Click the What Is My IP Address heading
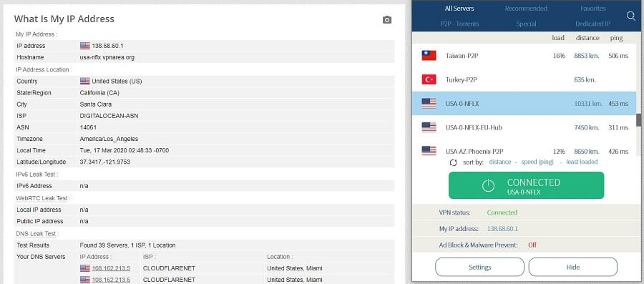The width and height of the screenshot is (644, 284). pyautogui.click(x=64, y=19)
